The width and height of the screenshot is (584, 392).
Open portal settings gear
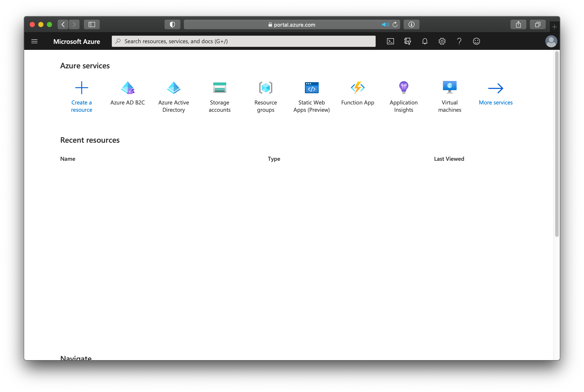click(442, 41)
